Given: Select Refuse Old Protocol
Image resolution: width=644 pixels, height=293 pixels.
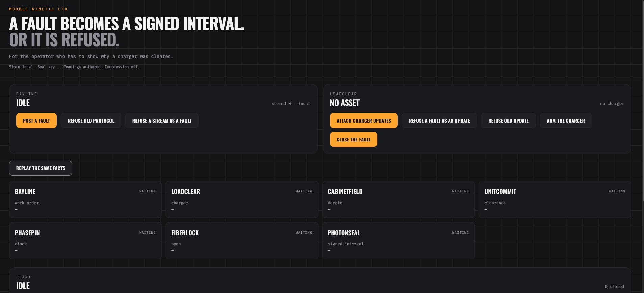Looking at the screenshot, I should click(91, 121).
